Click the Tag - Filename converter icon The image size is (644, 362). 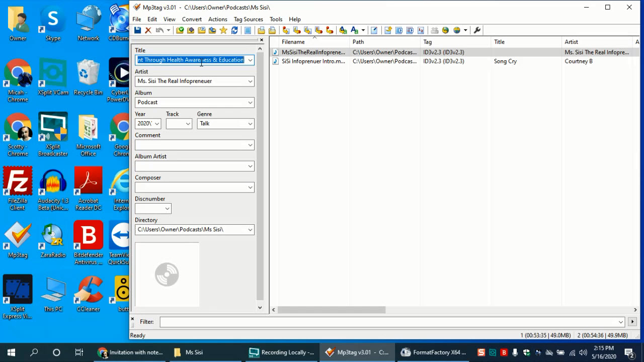286,30
